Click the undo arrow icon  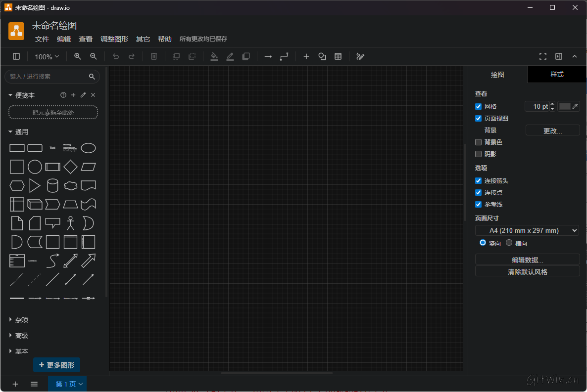(x=116, y=56)
